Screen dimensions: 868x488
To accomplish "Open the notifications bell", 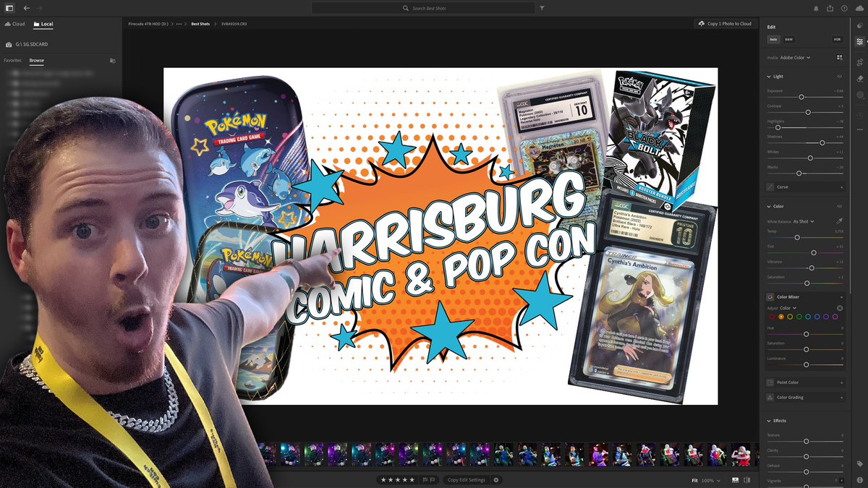I will click(817, 8).
